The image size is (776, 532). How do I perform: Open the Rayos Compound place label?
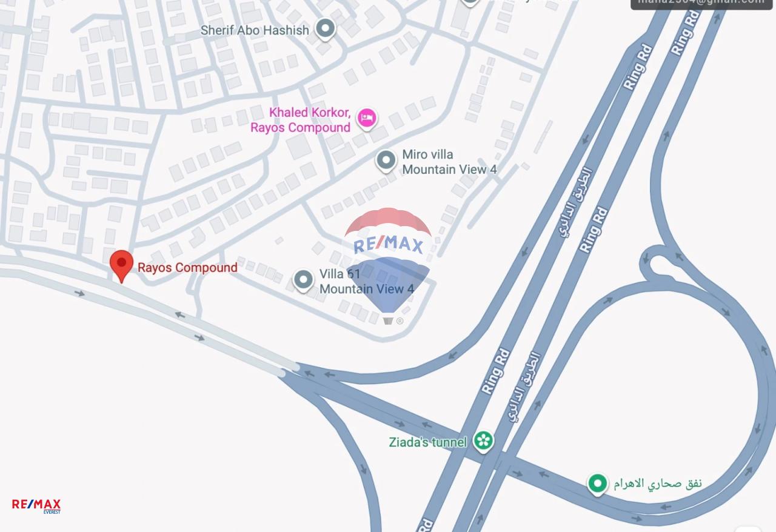coord(187,267)
